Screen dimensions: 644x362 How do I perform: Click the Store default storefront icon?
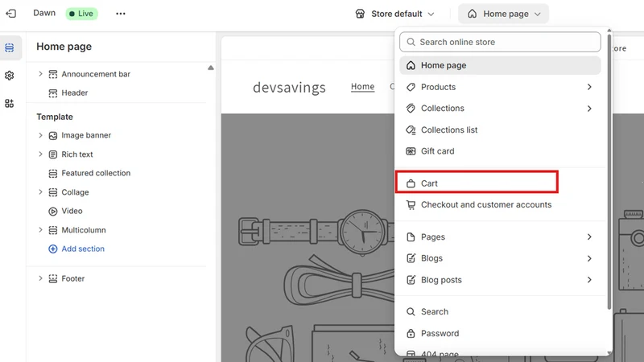360,14
